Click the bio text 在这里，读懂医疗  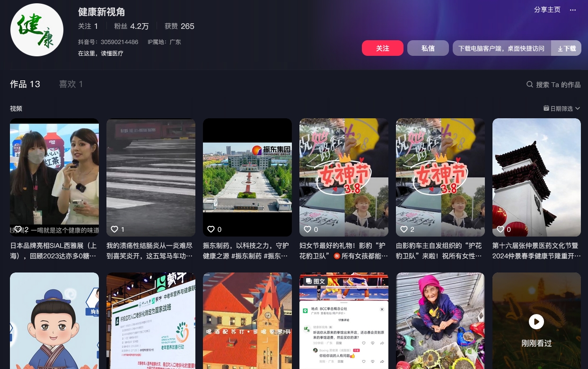click(101, 53)
